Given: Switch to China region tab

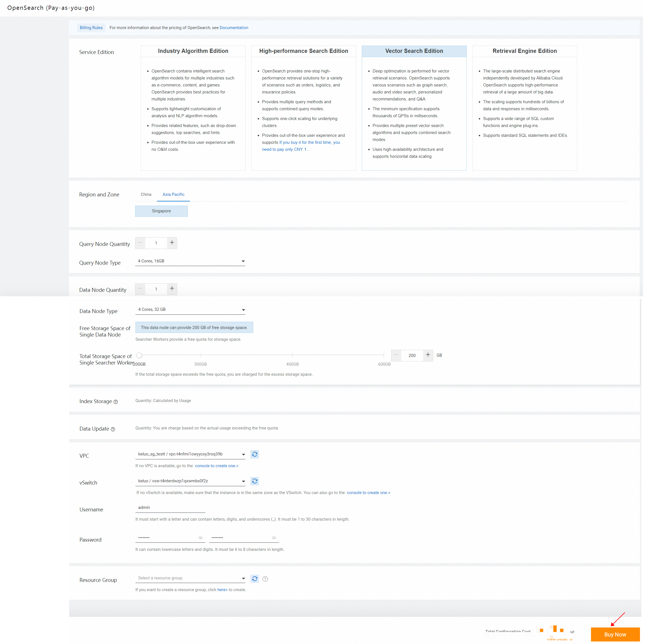Looking at the screenshot, I should [146, 194].
